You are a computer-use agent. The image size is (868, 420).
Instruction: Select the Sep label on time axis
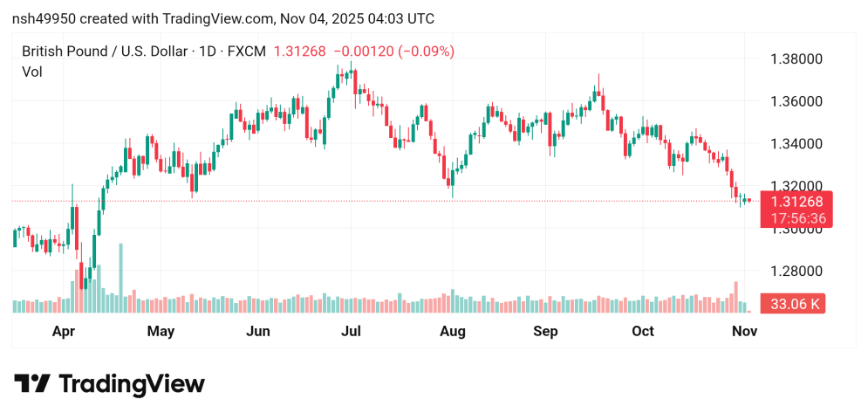tap(545, 332)
